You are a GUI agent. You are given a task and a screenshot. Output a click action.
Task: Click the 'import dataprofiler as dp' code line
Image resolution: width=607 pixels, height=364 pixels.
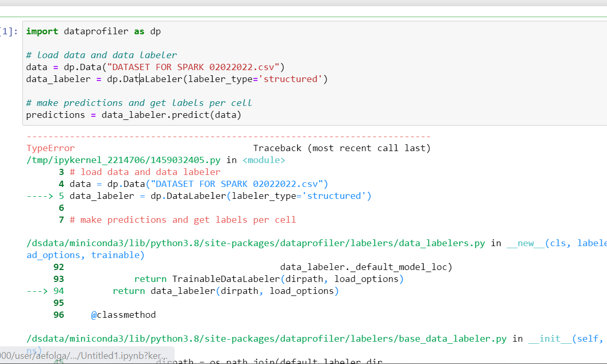click(x=94, y=31)
